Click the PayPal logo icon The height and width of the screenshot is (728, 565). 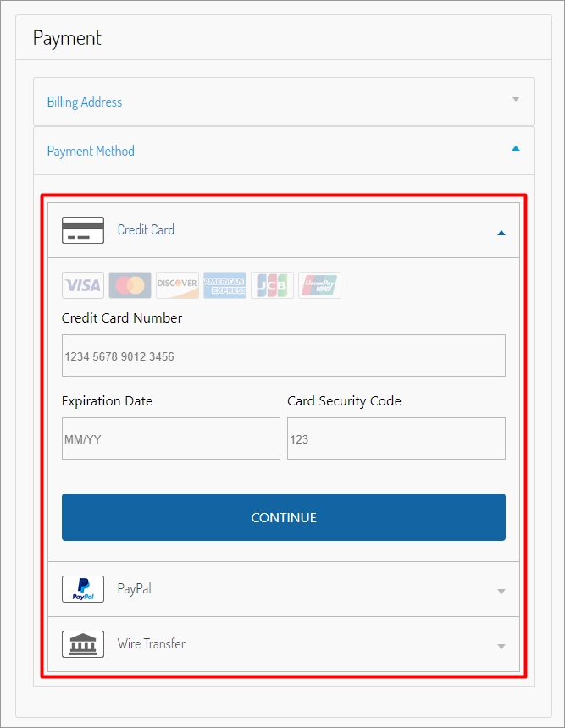tap(83, 589)
